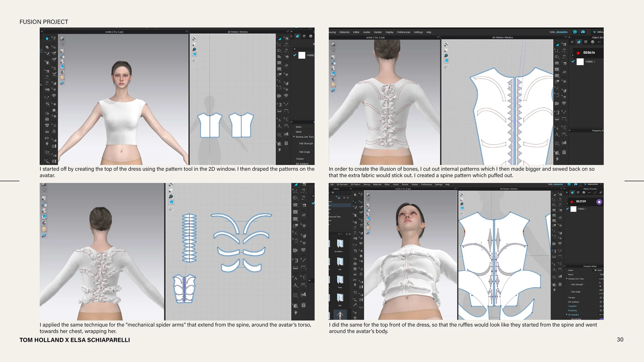Open the Library search magnifier dropdown
Image resolution: width=644 pixels, height=362 pixels.
(x=340, y=234)
